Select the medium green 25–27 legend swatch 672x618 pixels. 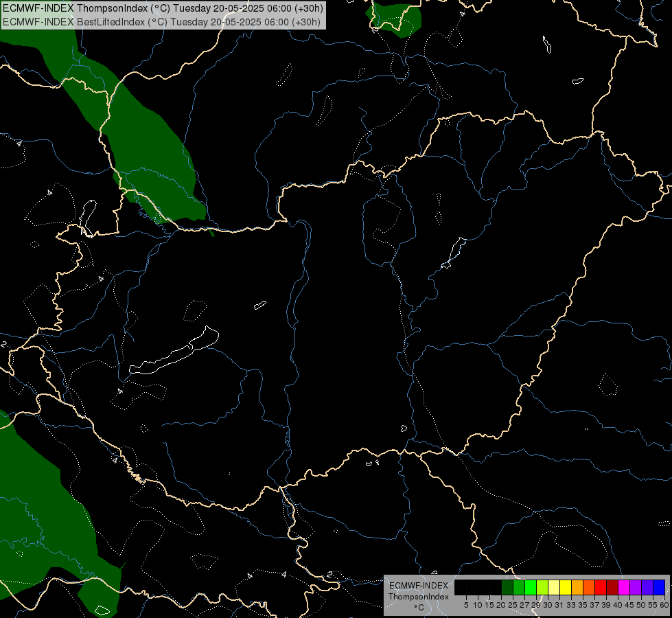pyautogui.click(x=519, y=587)
